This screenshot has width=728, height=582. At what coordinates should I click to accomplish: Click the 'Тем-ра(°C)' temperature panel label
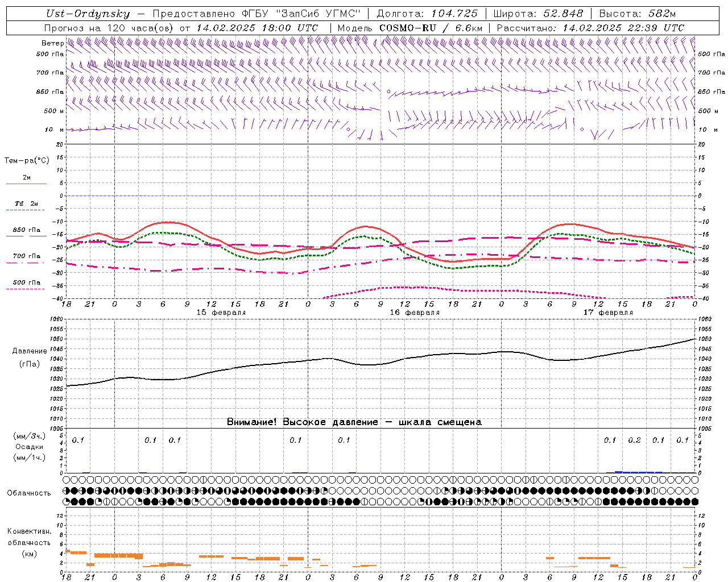click(x=27, y=160)
